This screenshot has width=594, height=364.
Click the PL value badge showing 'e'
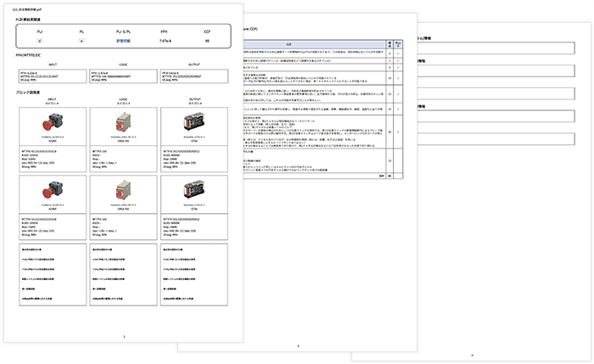[x=81, y=41]
